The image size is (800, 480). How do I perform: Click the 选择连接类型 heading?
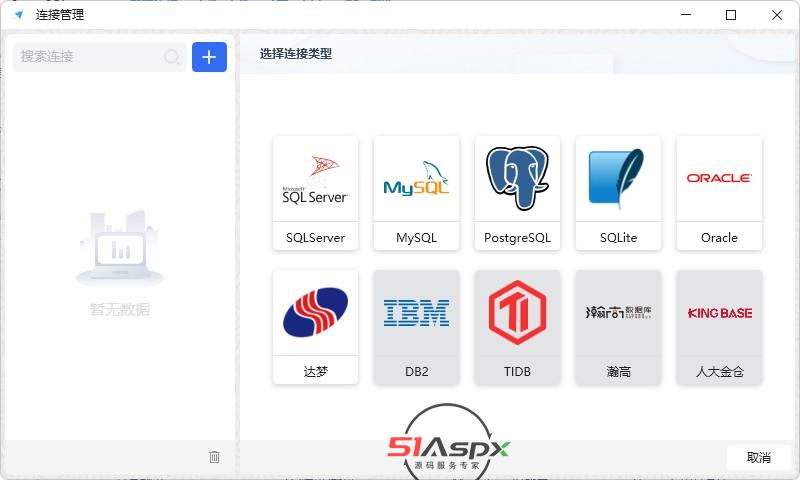[296, 54]
